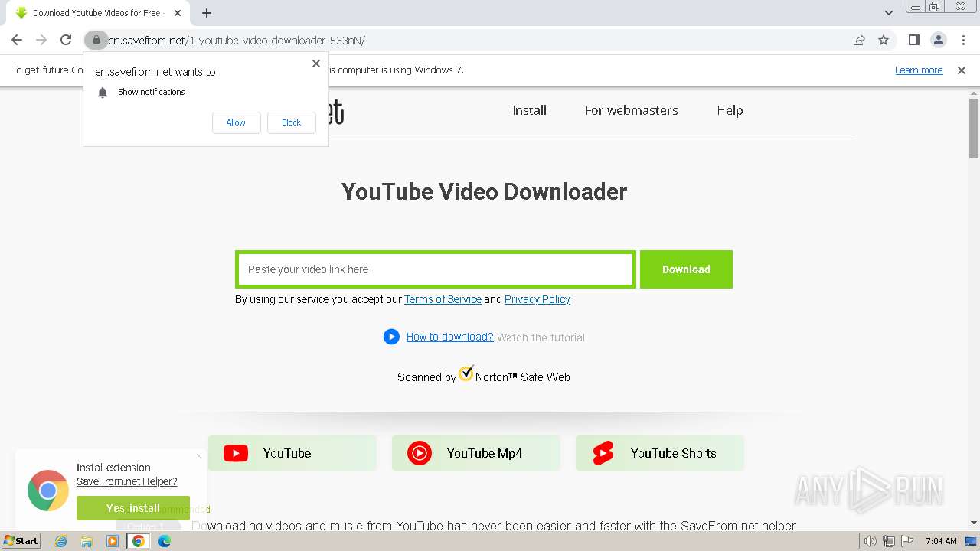980x551 pixels.
Task: Open the network tray icon
Action: point(889,541)
